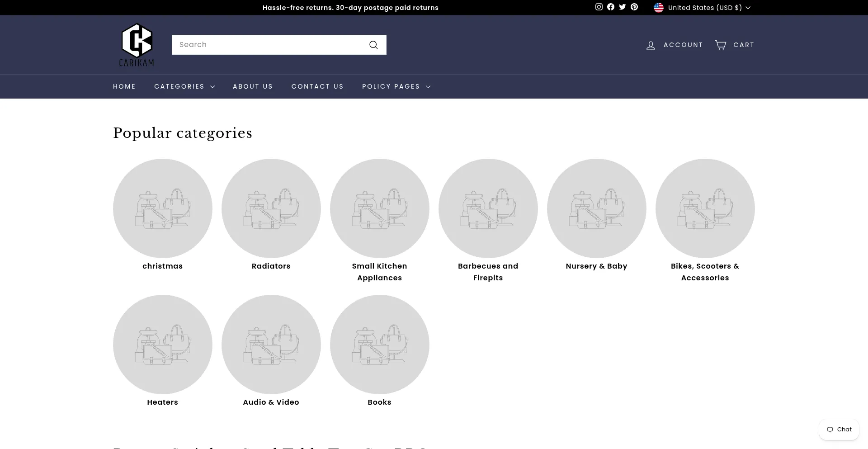Click the account person icon

click(651, 45)
